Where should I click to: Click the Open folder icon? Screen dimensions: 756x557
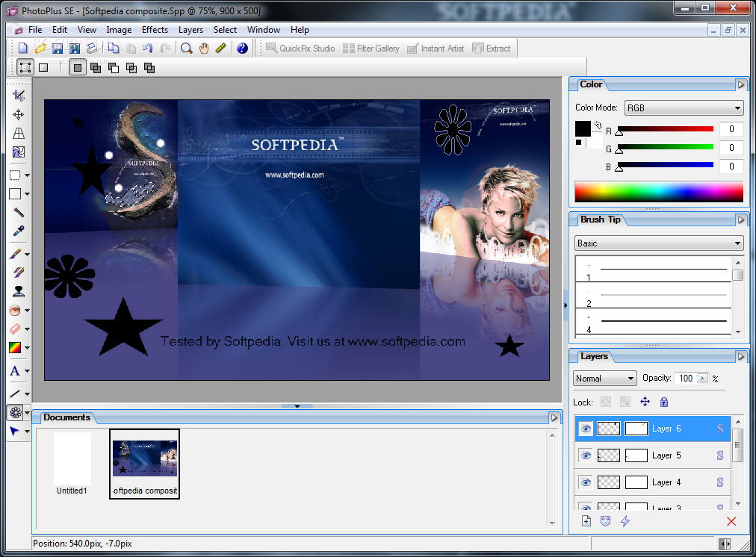(40, 49)
